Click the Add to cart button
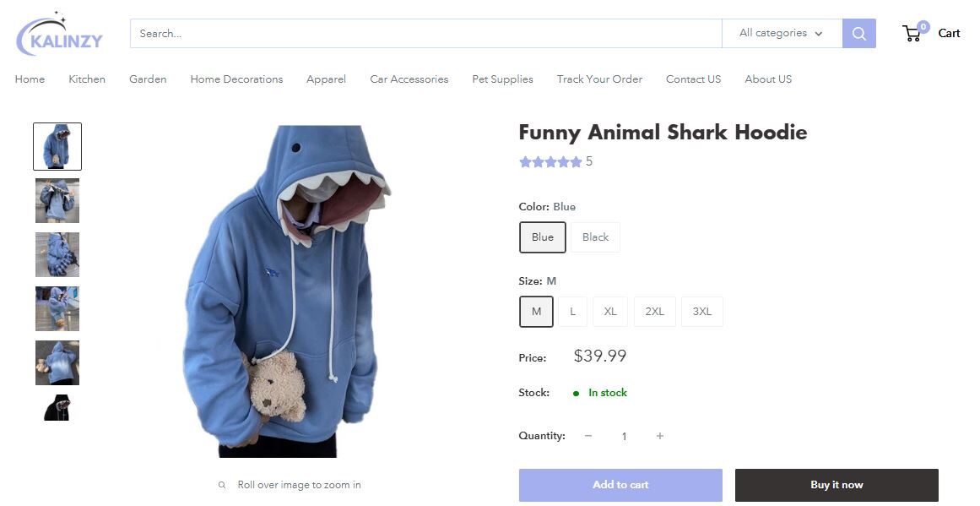The image size is (980, 506). [x=620, y=484]
